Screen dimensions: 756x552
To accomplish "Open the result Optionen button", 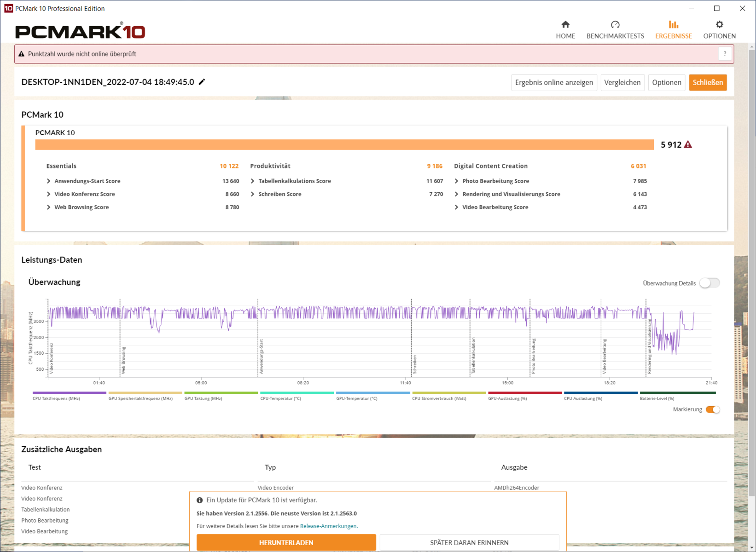I will pos(667,82).
